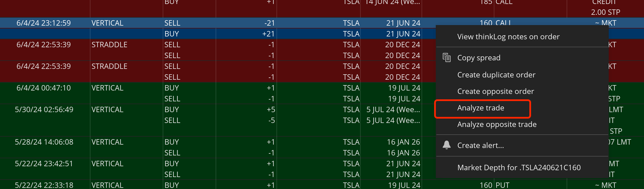Image resolution: width=644 pixels, height=189 pixels.
Task: Click VERTICAL in the 5/30/24 02:56:49 row
Action: (108, 110)
